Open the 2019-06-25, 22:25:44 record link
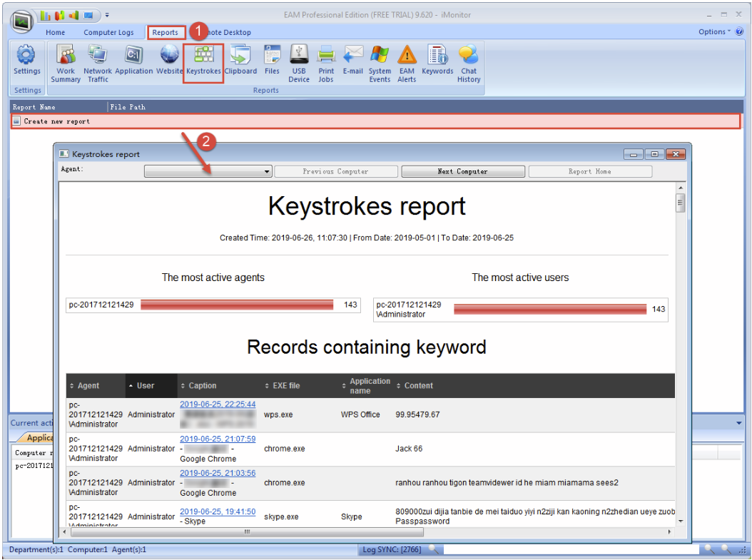 (218, 404)
